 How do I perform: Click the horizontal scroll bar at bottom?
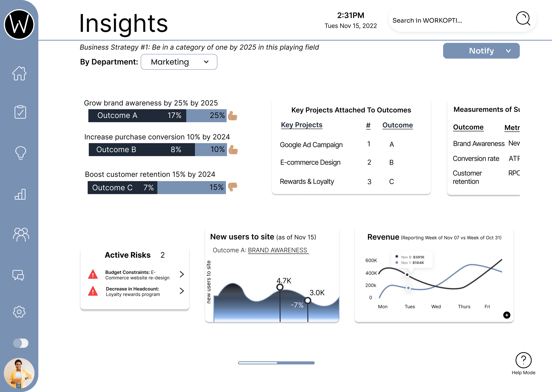tap(276, 363)
